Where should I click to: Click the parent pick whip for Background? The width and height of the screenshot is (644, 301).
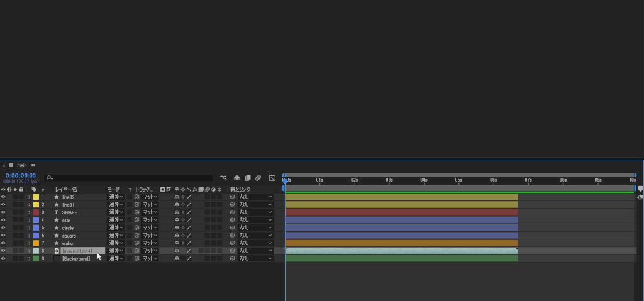[x=232, y=258]
